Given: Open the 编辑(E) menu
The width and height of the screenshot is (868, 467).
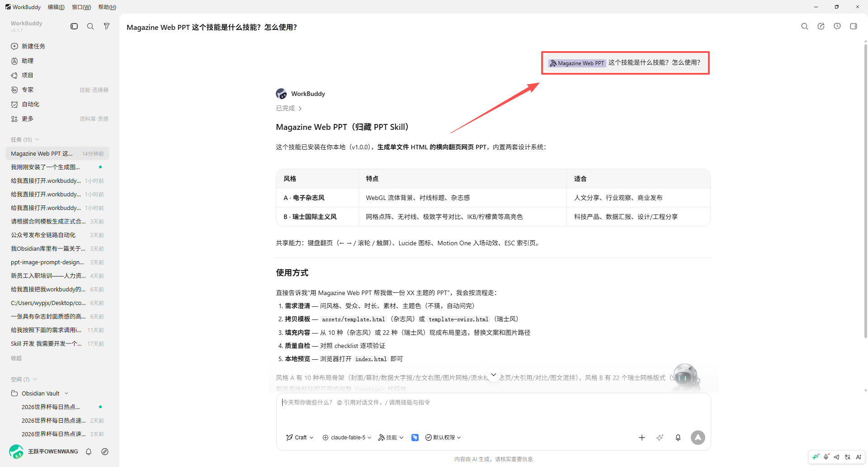Looking at the screenshot, I should [x=56, y=7].
